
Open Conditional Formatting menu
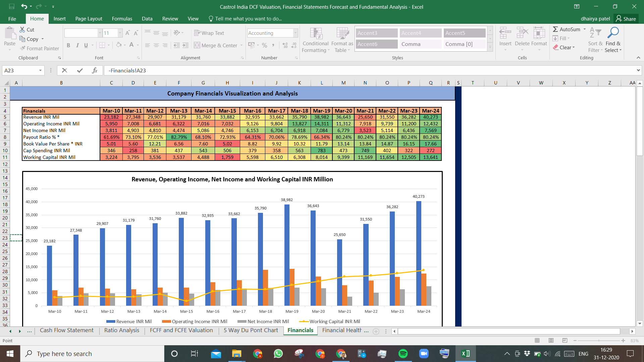point(316,40)
